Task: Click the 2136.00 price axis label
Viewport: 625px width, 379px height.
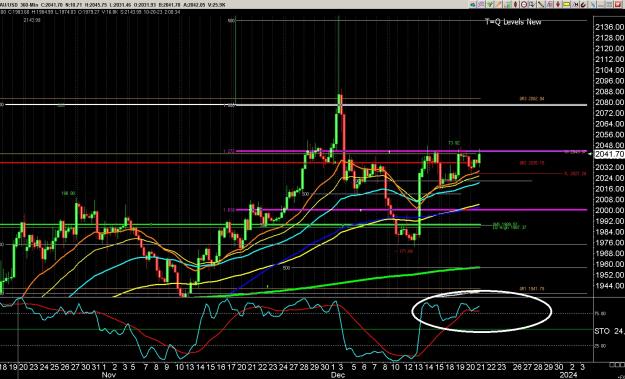Action: click(x=609, y=27)
